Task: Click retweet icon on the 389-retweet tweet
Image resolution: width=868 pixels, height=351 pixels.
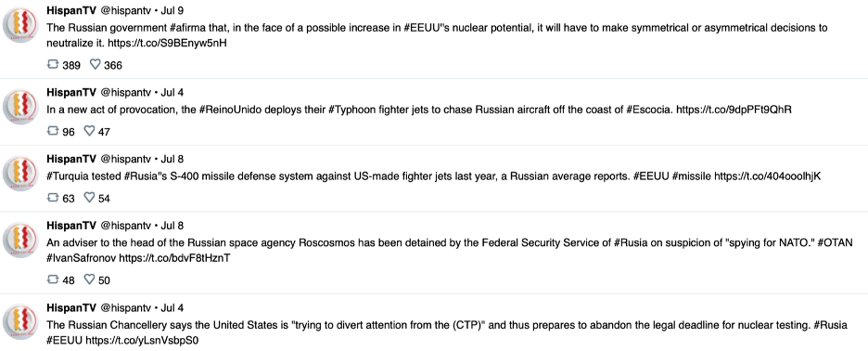Action: (x=53, y=65)
